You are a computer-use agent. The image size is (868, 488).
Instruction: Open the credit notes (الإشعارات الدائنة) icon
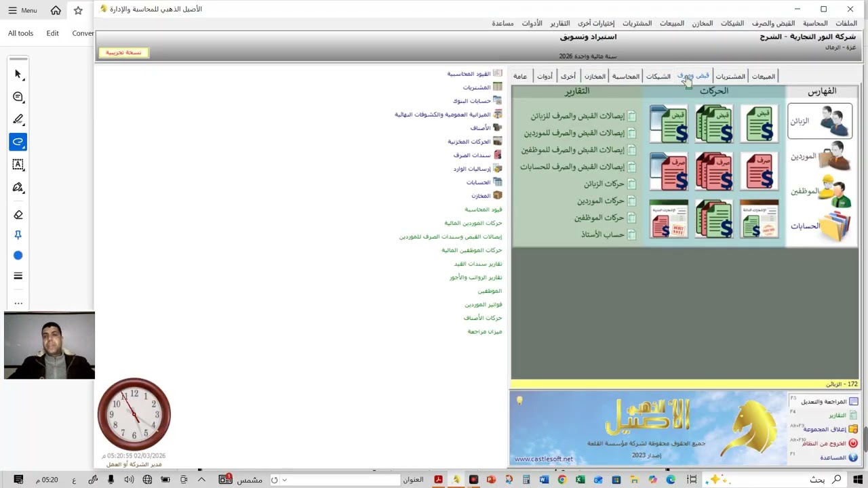click(759, 219)
